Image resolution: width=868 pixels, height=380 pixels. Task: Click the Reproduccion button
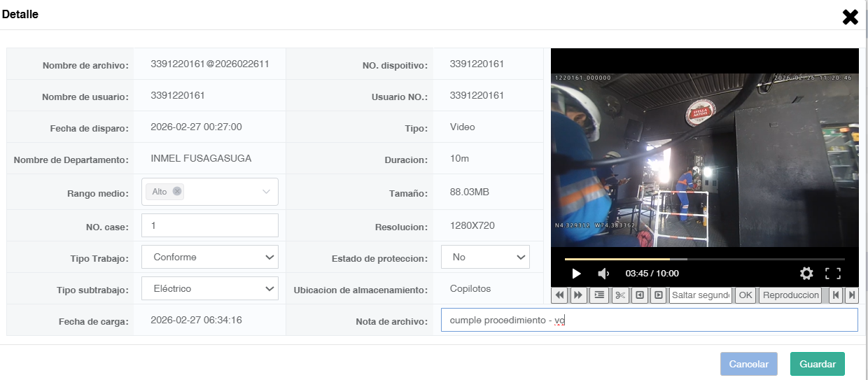click(x=790, y=295)
